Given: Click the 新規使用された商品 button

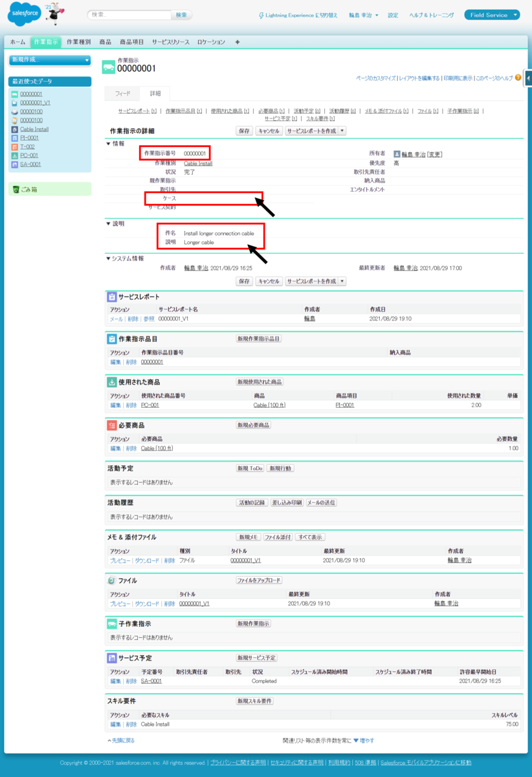Looking at the screenshot, I should click(260, 382).
